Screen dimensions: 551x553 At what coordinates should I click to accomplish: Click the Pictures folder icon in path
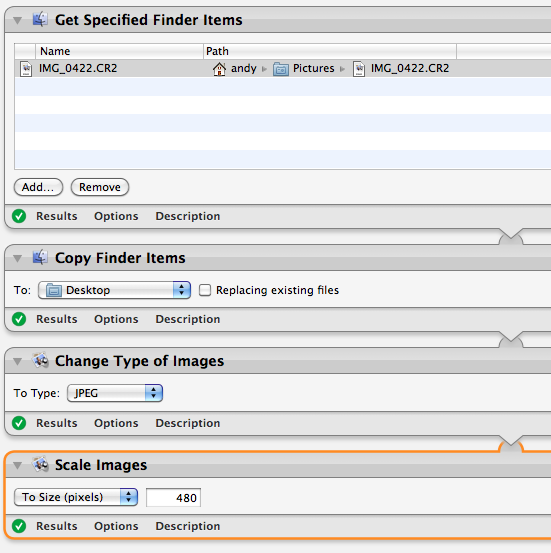coord(281,69)
